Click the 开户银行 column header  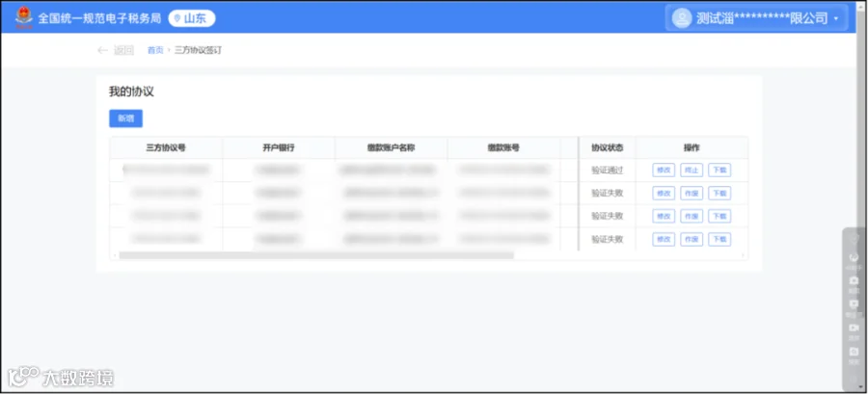click(279, 147)
